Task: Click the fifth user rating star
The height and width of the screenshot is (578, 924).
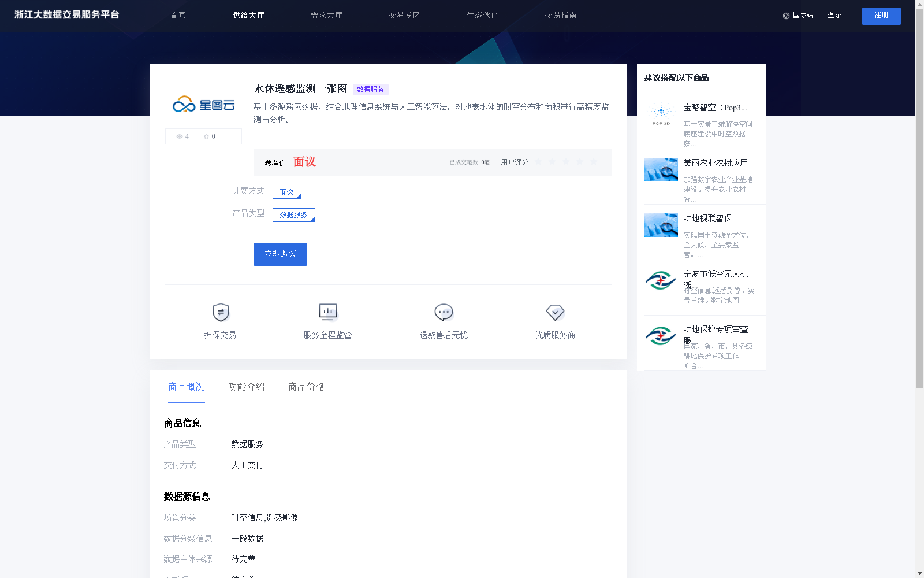Action: 594,162
